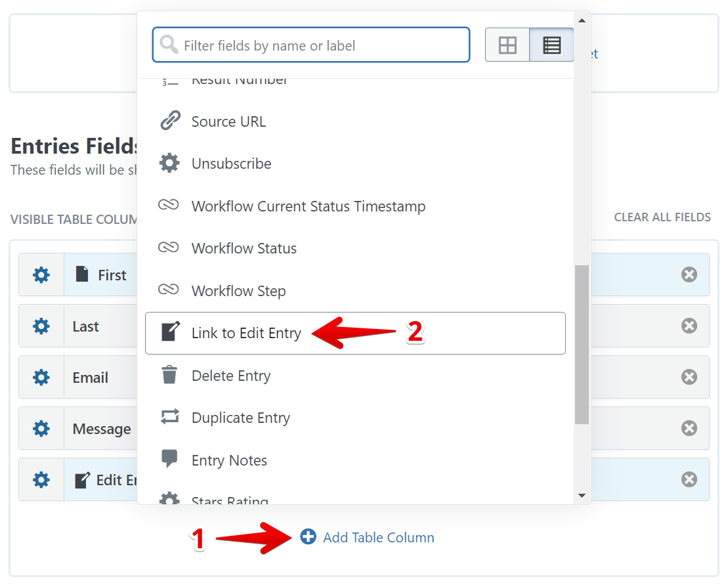Pick Workflow Current Status Timestamp field
728x587 pixels.
coord(308,207)
